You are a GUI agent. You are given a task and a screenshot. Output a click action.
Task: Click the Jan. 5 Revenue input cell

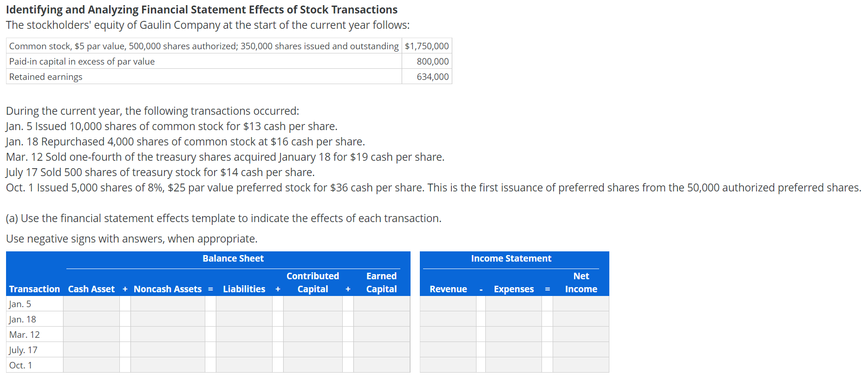448,304
